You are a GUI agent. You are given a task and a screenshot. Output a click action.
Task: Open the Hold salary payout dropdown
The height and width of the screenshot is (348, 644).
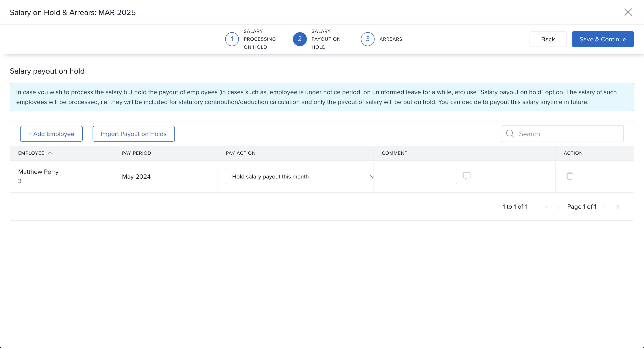[x=299, y=176]
